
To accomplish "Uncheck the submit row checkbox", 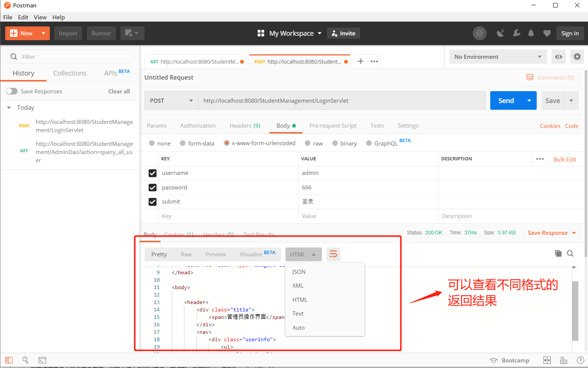I will coord(152,202).
